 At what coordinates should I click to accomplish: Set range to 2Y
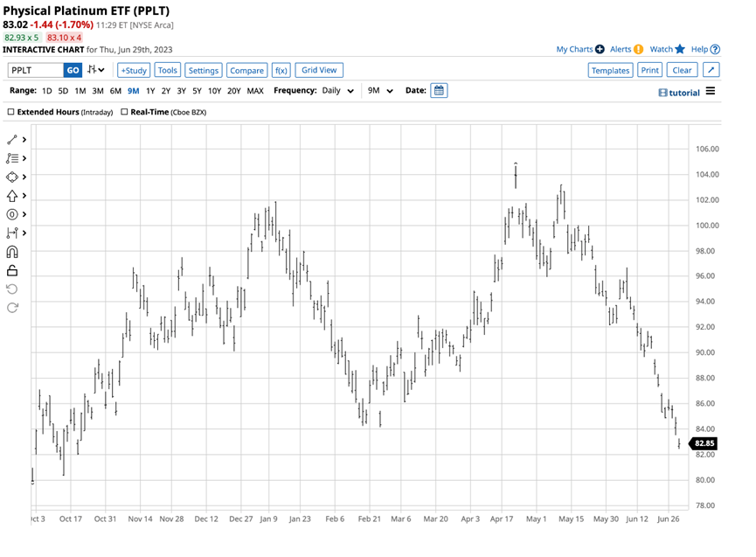tap(166, 91)
